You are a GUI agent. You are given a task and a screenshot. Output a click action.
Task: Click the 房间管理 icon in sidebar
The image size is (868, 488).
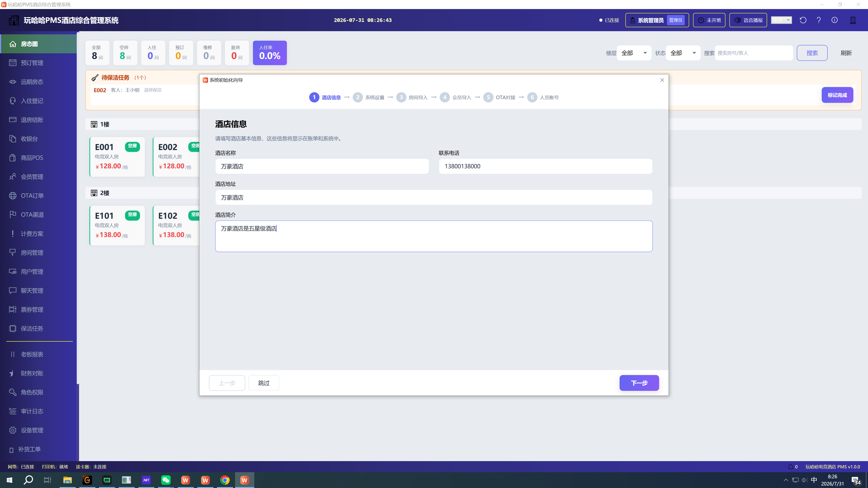click(x=12, y=253)
